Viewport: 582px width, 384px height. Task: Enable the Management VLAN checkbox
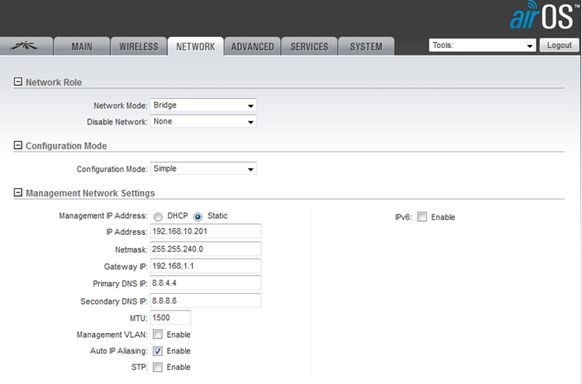pos(158,334)
